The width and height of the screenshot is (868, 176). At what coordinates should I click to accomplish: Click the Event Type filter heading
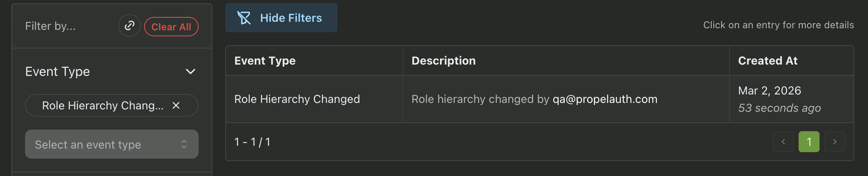tap(58, 71)
